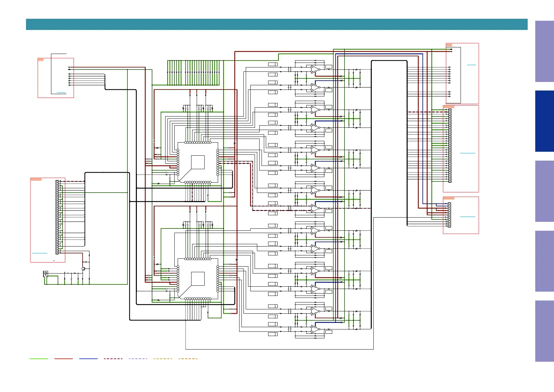Image resolution: width=554 pixels, height=392 pixels.
Task: Follow the cyan link in bottom-left connector box
Action: click(40, 253)
